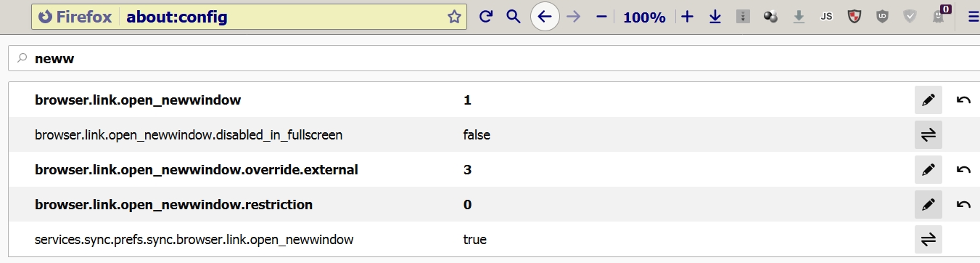Reload the about:config page
This screenshot has width=980, height=263.
point(486,17)
